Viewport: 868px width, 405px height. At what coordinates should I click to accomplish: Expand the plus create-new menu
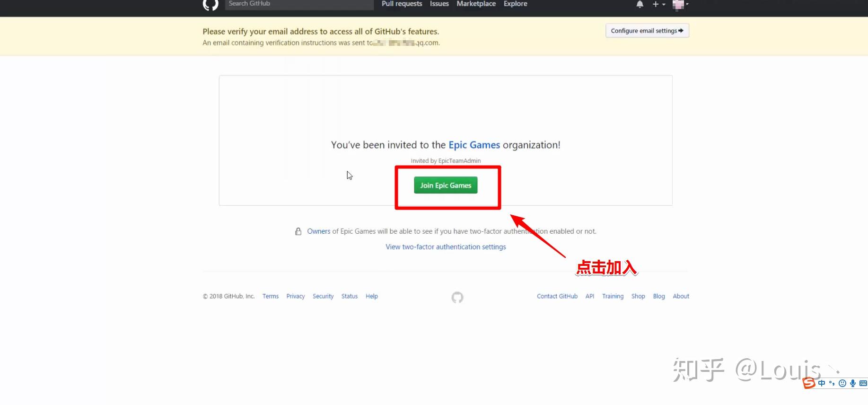click(x=658, y=4)
